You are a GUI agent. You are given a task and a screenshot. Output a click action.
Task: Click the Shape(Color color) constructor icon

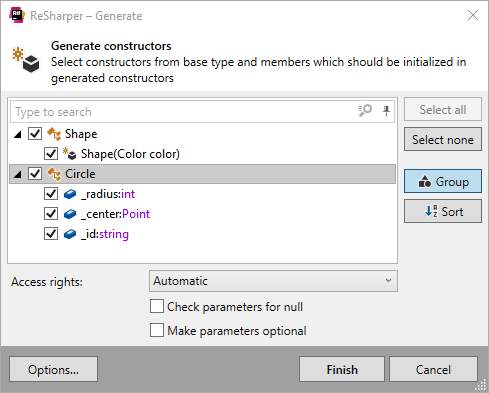tap(70, 154)
